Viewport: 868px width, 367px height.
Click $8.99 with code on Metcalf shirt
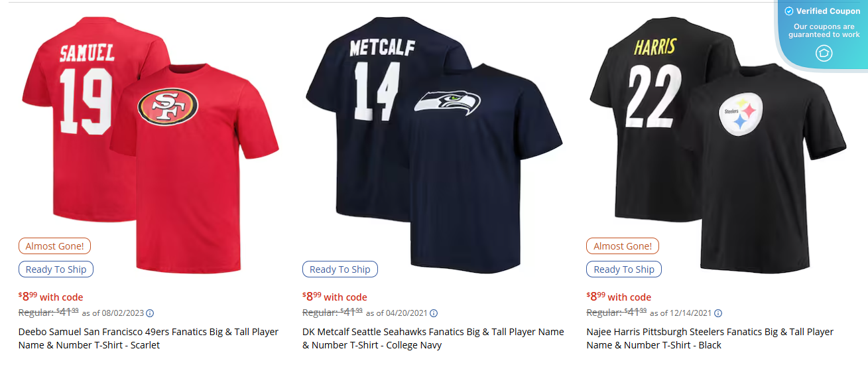pos(335,297)
